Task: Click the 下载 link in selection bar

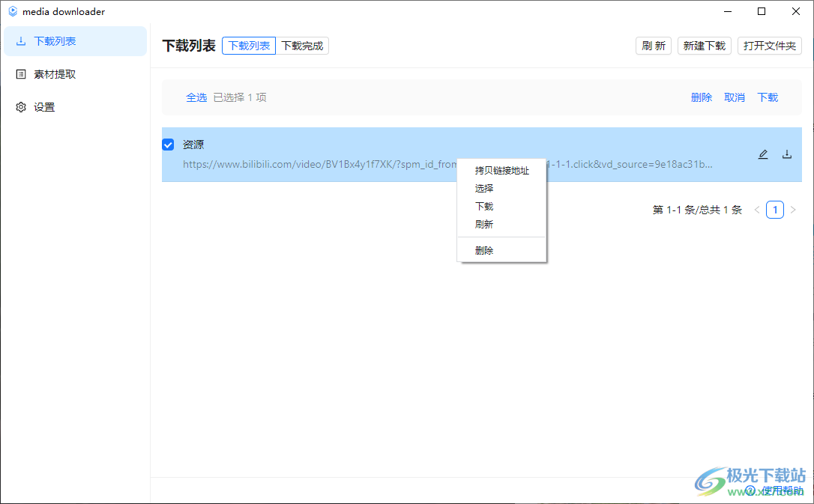Action: [768, 97]
